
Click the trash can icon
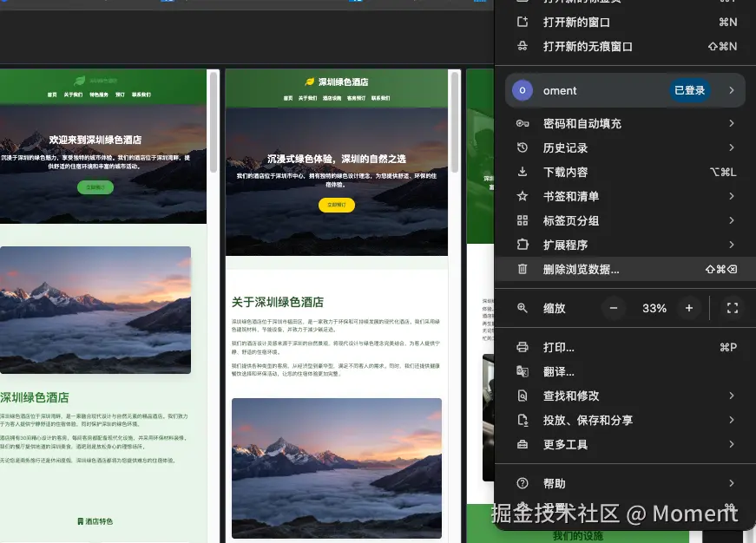pos(523,269)
